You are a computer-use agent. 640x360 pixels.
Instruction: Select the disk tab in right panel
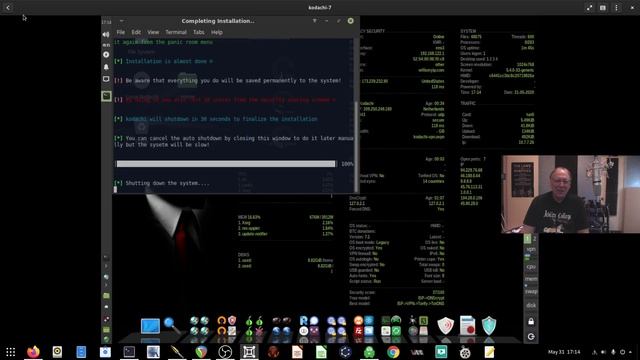pos(531,305)
